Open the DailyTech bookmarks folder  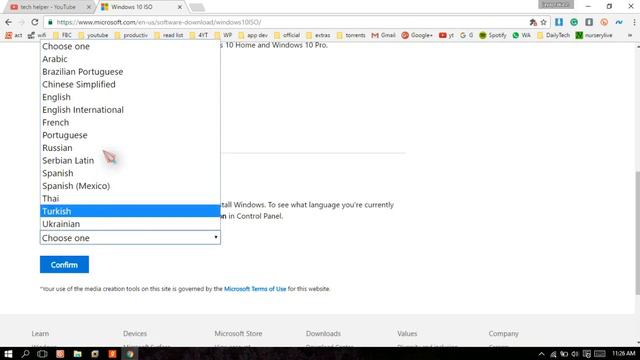(x=553, y=36)
